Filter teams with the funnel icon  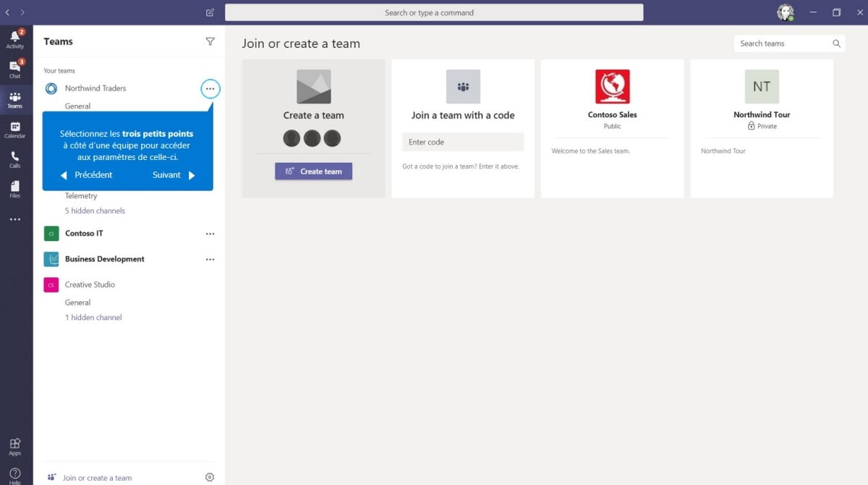click(210, 42)
